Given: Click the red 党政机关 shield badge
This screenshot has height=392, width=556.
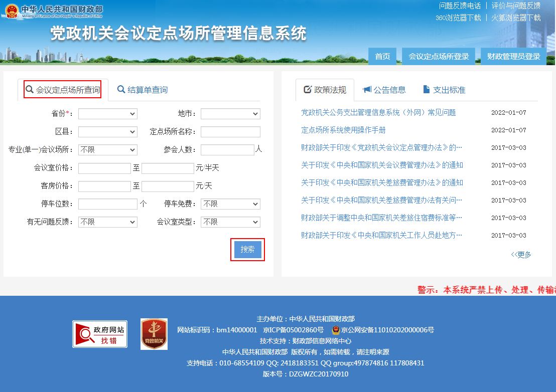Looking at the screenshot, I should 154,334.
